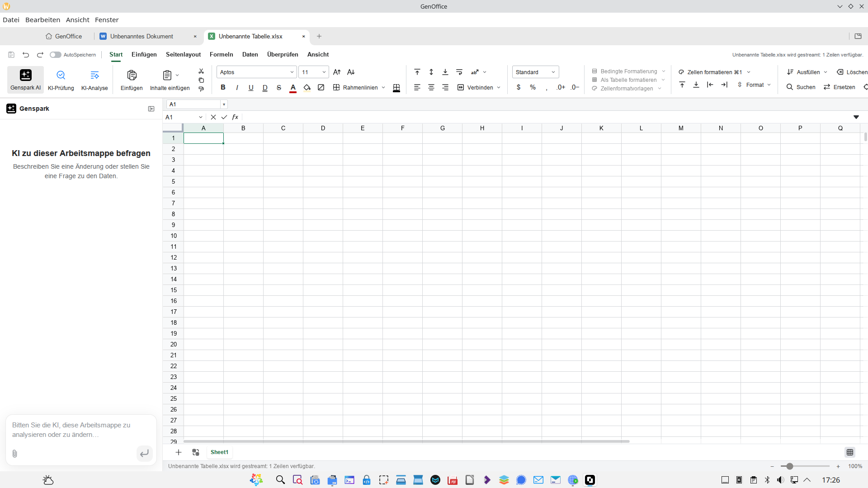The image size is (868, 488).
Task: Switch to the Seitenlayout ribbon tab
Action: (x=183, y=55)
